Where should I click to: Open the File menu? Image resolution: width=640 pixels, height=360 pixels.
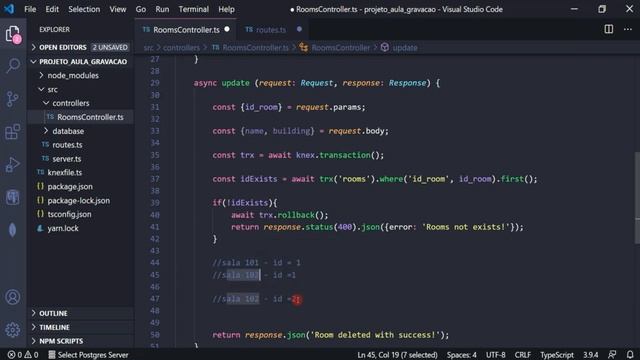tap(30, 9)
